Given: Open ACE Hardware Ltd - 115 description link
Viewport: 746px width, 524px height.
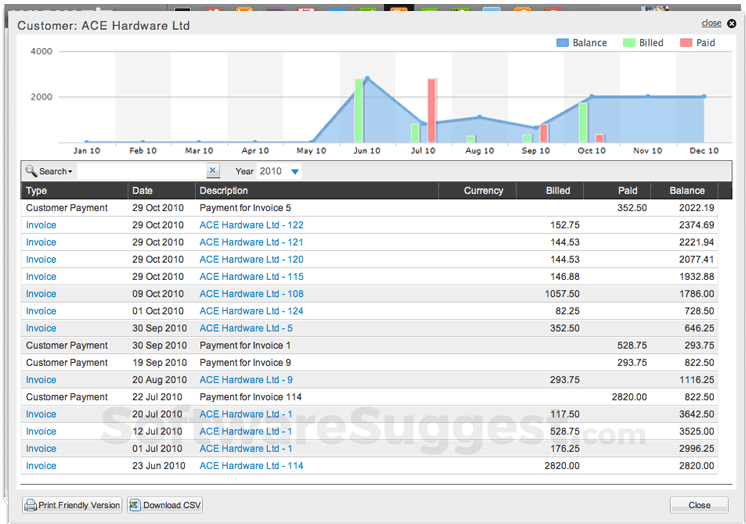Looking at the screenshot, I should coord(251,277).
